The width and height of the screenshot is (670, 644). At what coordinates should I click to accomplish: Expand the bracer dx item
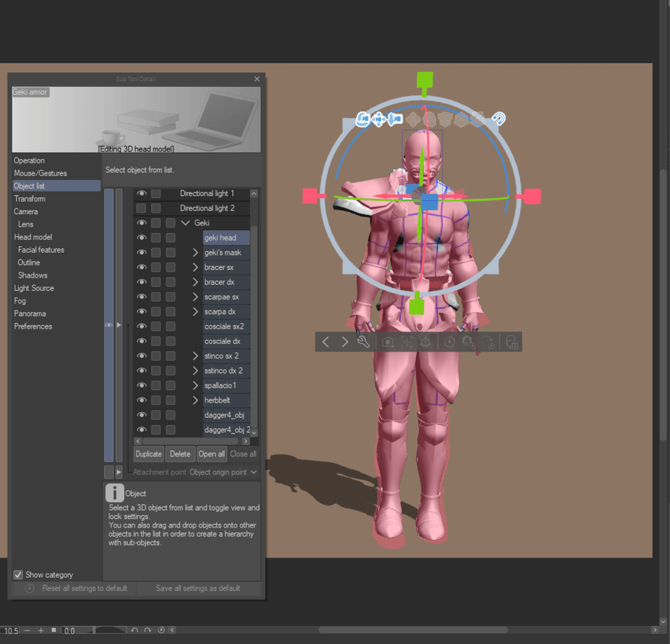(195, 282)
